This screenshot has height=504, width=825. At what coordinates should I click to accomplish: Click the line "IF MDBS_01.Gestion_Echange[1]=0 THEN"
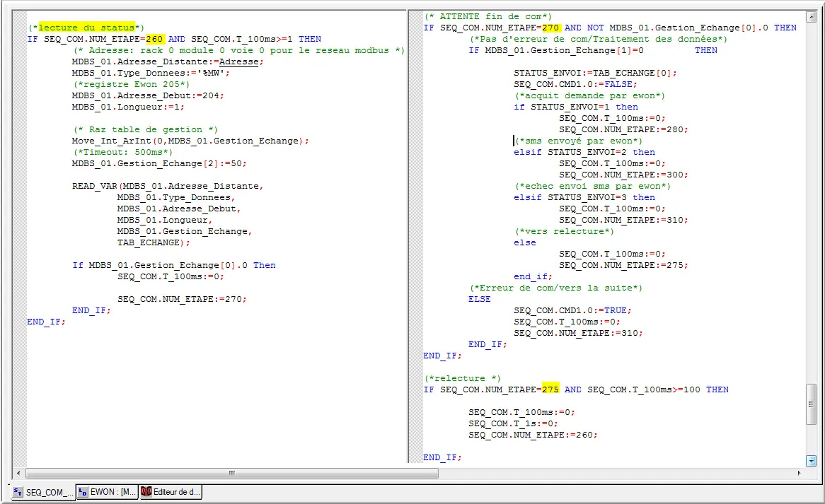(593, 50)
